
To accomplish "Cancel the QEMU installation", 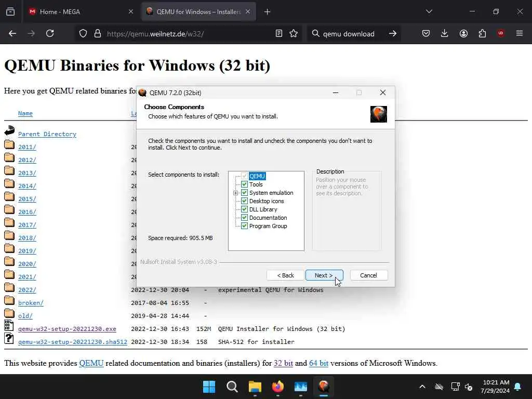I will 368,275.
